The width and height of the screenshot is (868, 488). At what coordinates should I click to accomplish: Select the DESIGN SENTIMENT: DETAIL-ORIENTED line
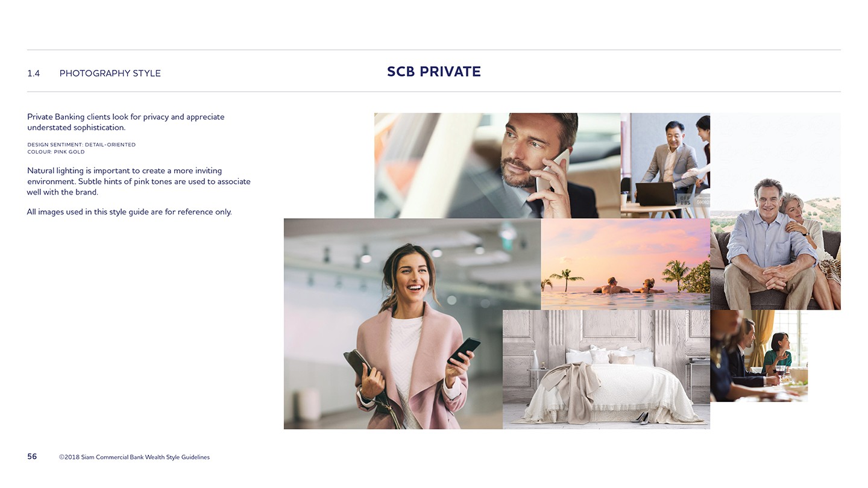pyautogui.click(x=81, y=145)
